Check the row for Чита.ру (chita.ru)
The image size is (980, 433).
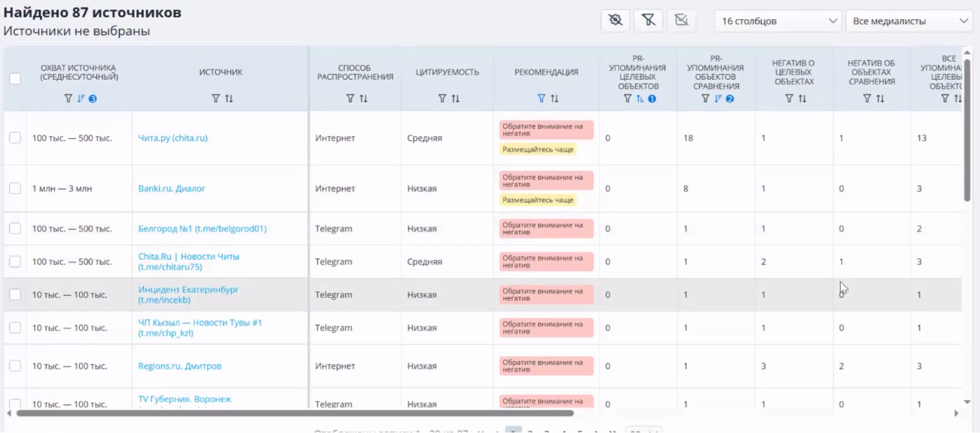[15, 138]
